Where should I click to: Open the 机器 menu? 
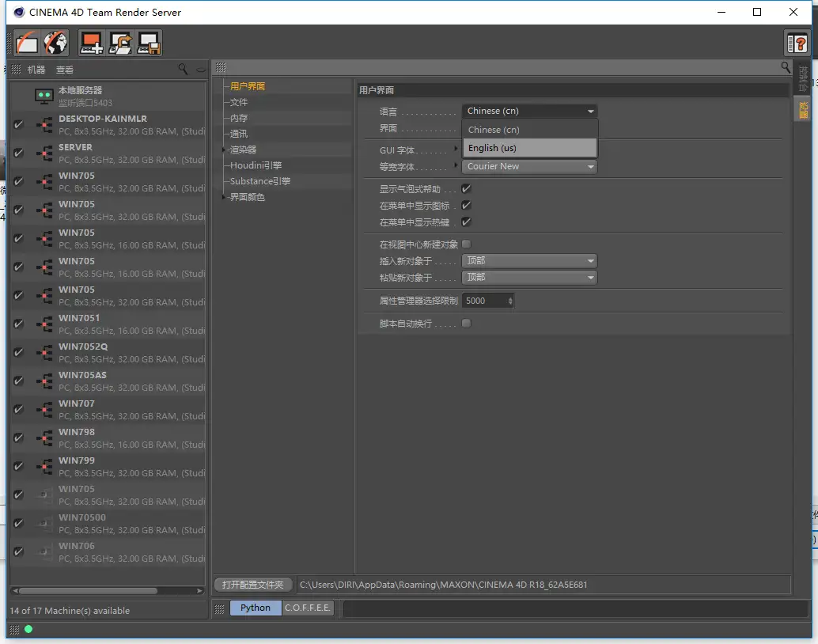tap(36, 70)
